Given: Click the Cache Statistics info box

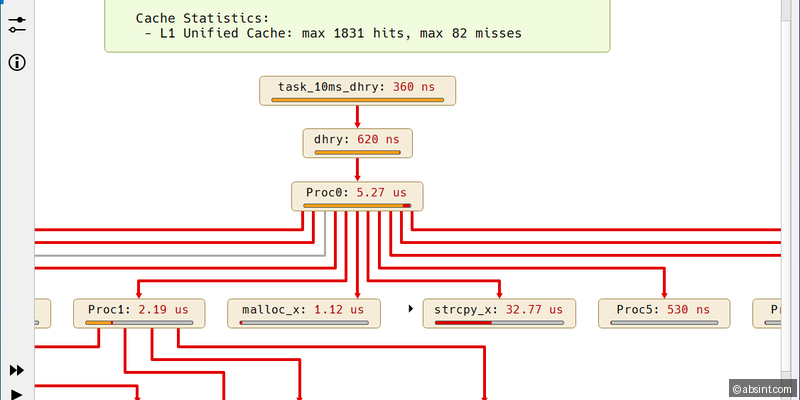Looking at the screenshot, I should tap(357, 26).
